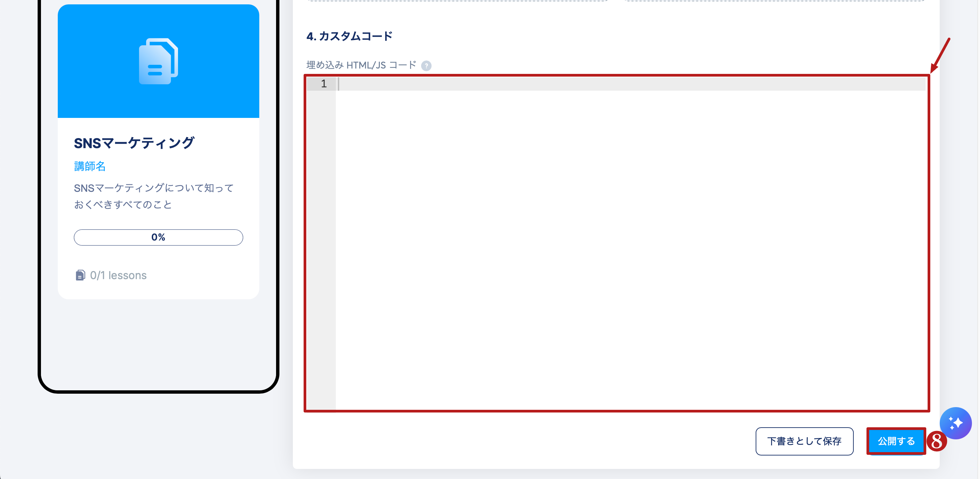Click the 公開する publish button
The width and height of the screenshot is (980, 479).
tap(896, 441)
